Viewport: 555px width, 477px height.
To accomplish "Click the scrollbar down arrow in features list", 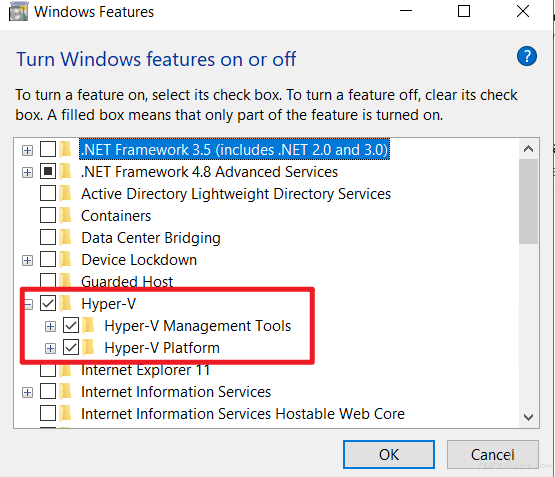I will pos(528,417).
